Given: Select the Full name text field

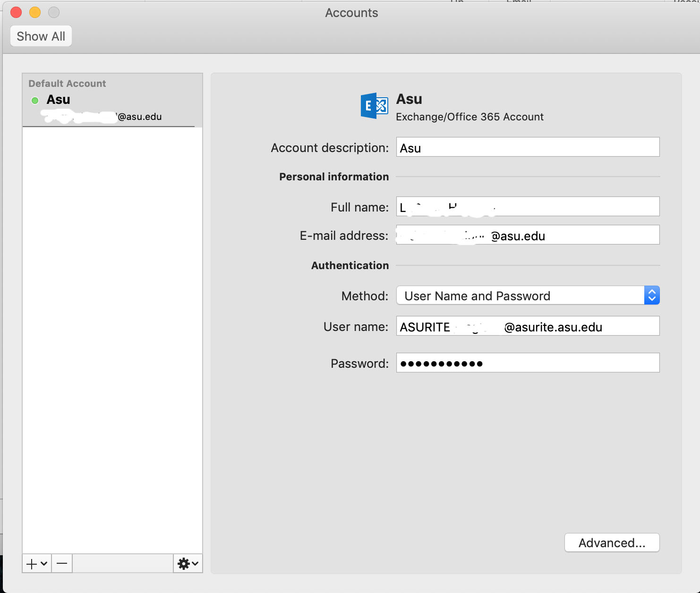Looking at the screenshot, I should [x=527, y=206].
